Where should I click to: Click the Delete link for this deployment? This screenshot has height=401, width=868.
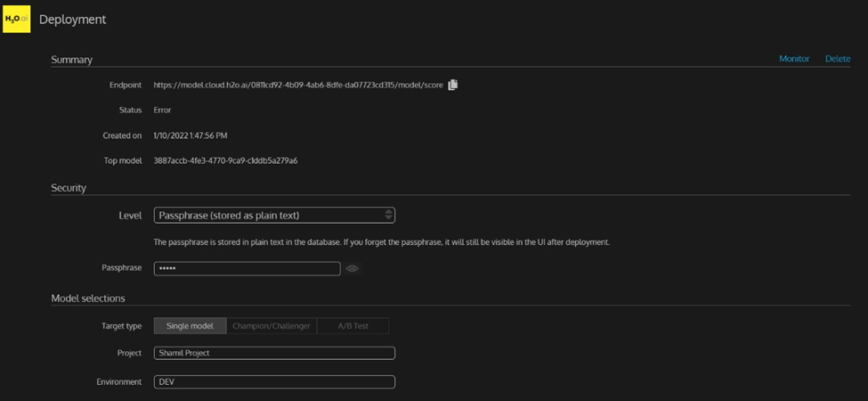(x=838, y=59)
